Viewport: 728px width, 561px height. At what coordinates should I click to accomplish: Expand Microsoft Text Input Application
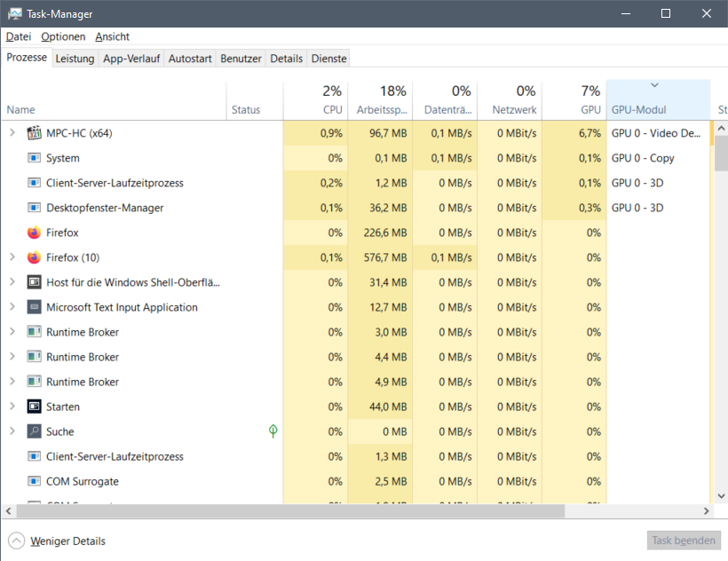[12, 307]
